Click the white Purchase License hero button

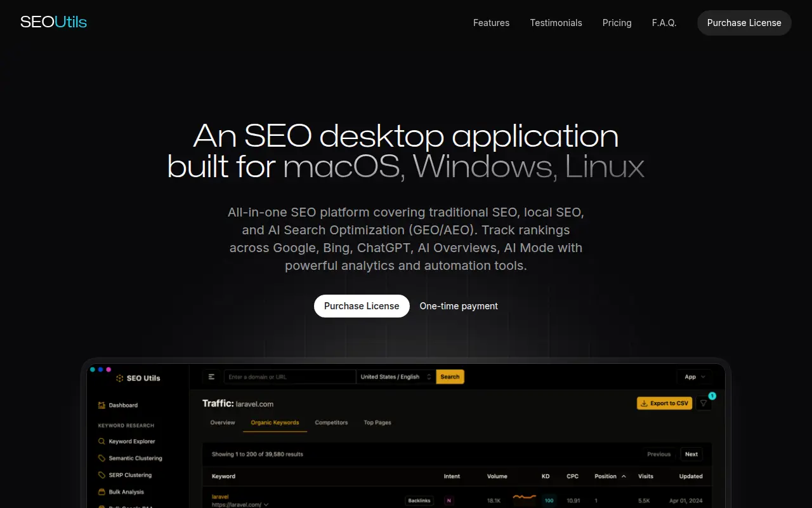click(x=362, y=306)
